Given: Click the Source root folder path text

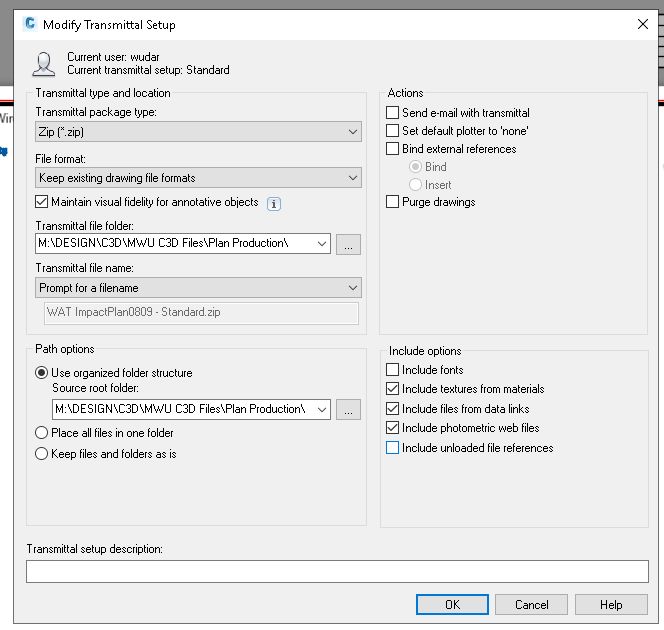Looking at the screenshot, I should (180, 409).
